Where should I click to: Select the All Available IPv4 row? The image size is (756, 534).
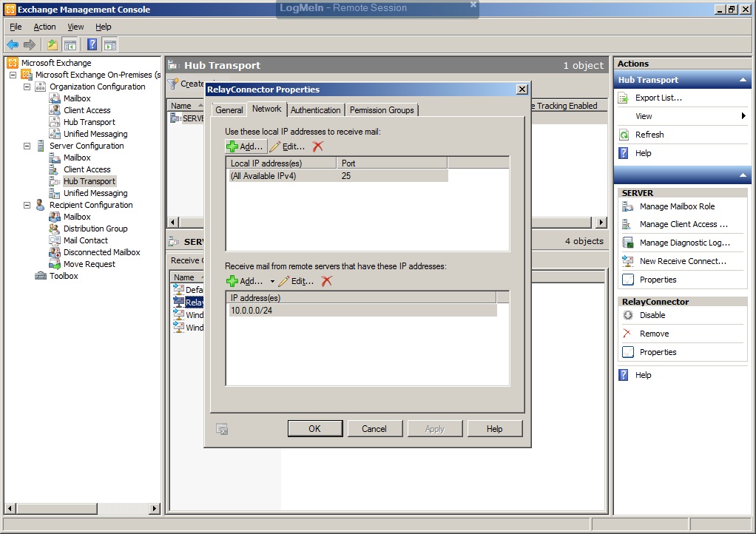pyautogui.click(x=338, y=176)
